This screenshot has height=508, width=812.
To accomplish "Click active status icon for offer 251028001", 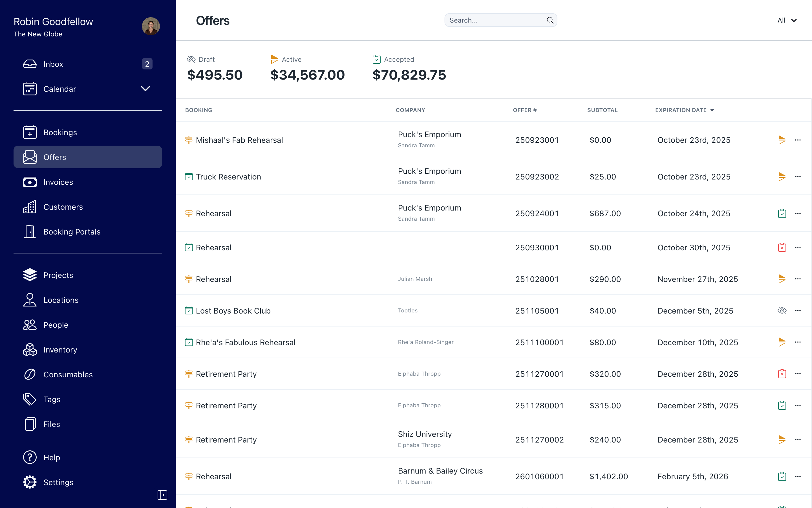I will 782,279.
